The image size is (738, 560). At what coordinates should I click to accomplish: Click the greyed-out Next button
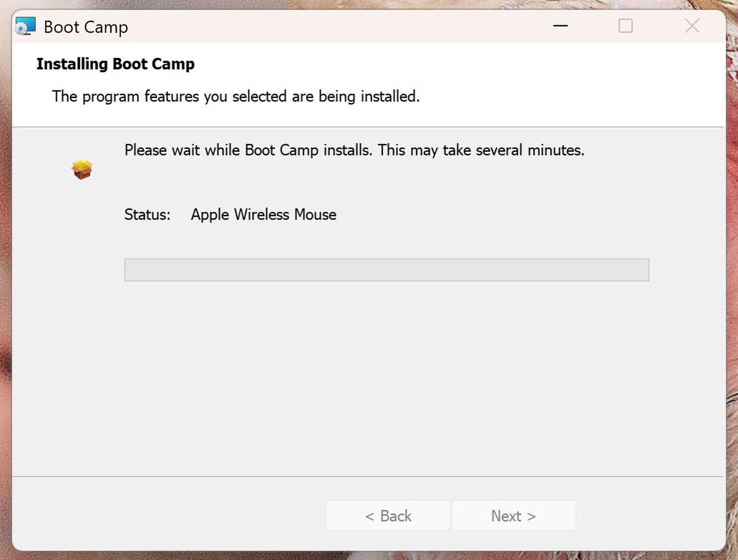pyautogui.click(x=514, y=516)
